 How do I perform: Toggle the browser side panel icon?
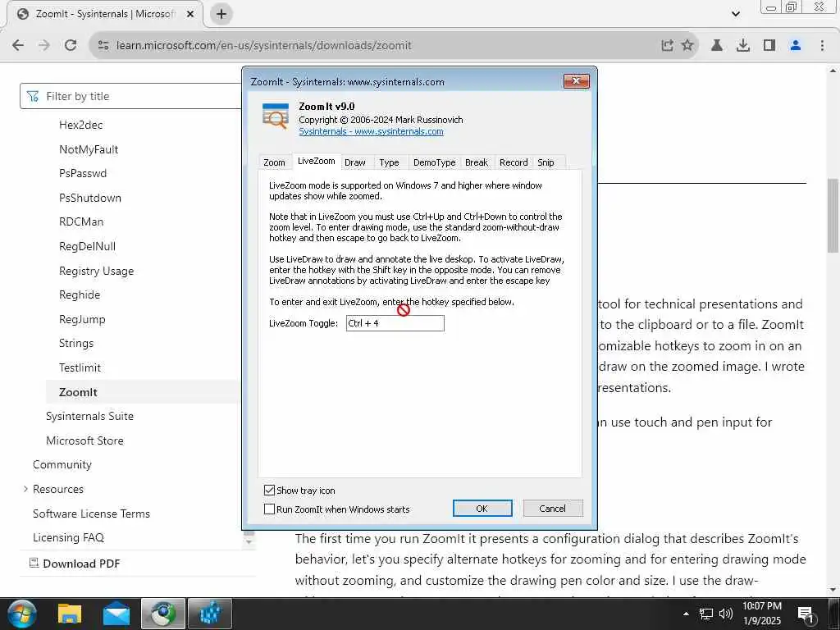pyautogui.click(x=769, y=46)
